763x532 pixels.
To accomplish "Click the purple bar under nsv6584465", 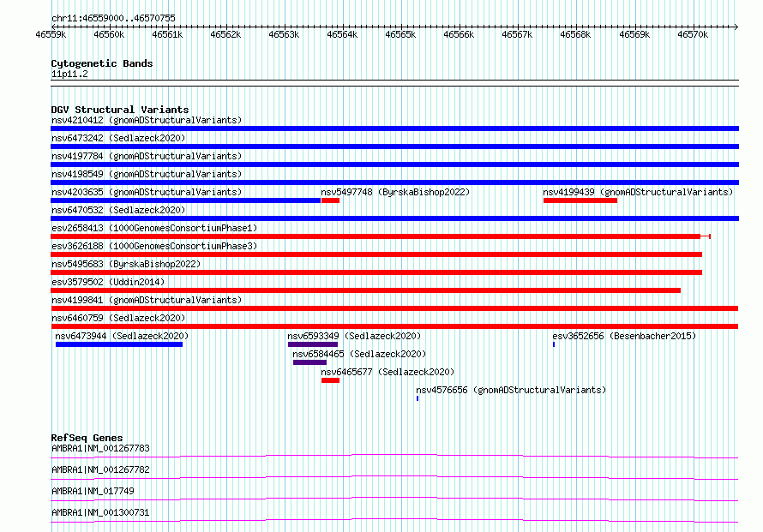I will 310,362.
